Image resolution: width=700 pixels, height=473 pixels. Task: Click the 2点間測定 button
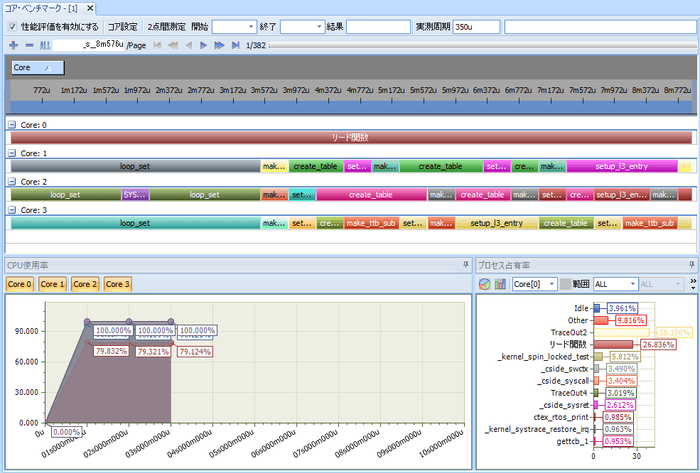point(166,26)
